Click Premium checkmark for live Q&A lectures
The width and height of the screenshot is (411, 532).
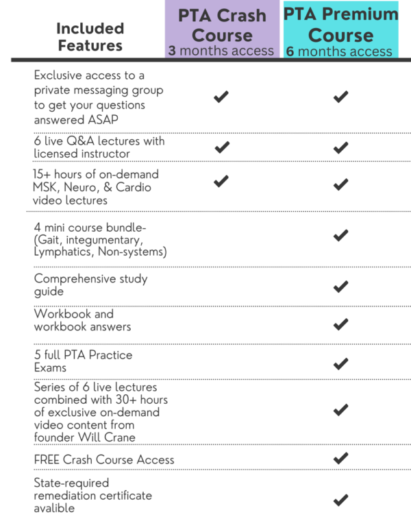[340, 148]
